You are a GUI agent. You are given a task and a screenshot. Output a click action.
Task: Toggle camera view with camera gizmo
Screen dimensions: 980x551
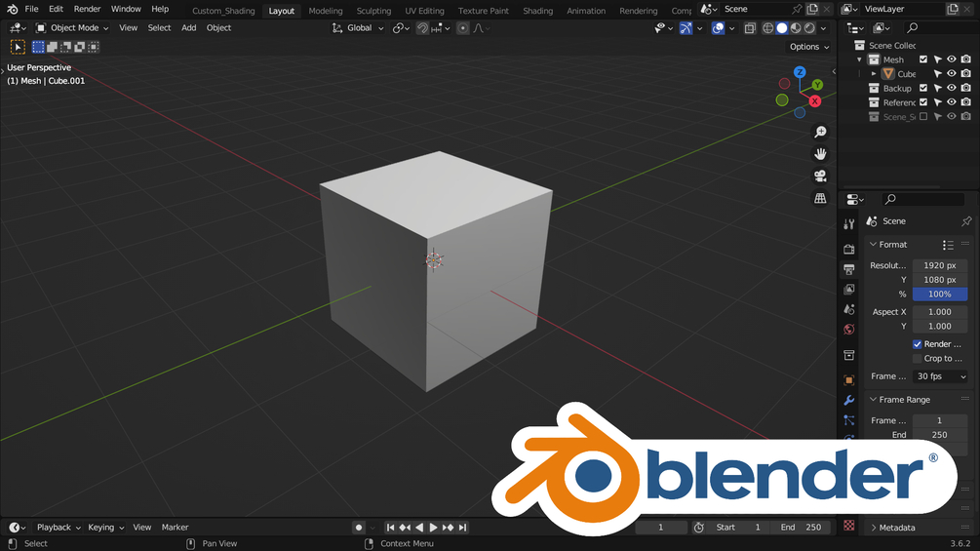pyautogui.click(x=820, y=176)
